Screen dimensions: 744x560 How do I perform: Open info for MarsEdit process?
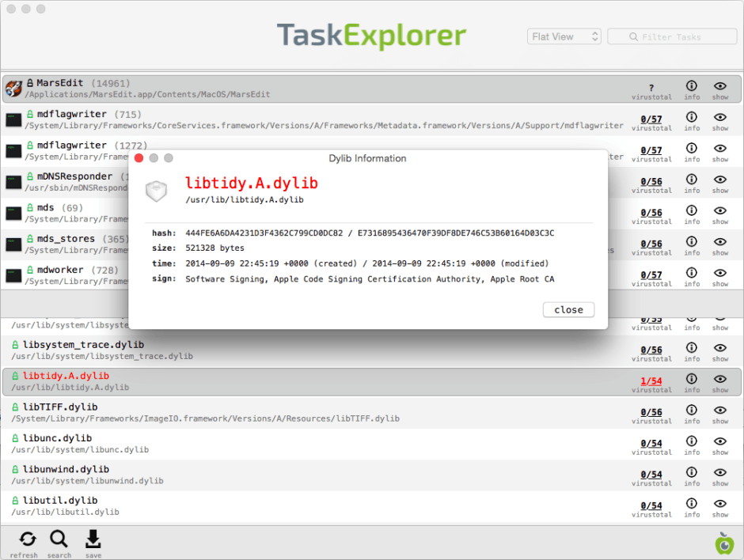691,86
